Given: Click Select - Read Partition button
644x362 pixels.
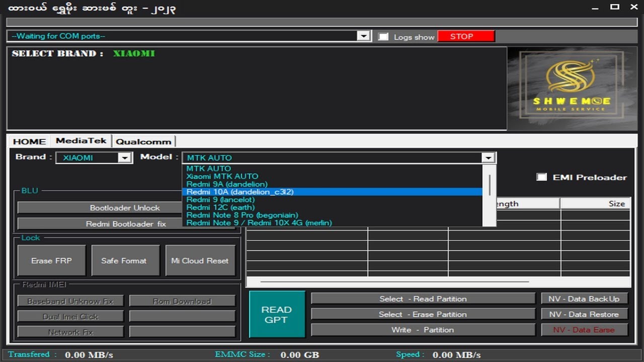Looking at the screenshot, I should point(423,299).
